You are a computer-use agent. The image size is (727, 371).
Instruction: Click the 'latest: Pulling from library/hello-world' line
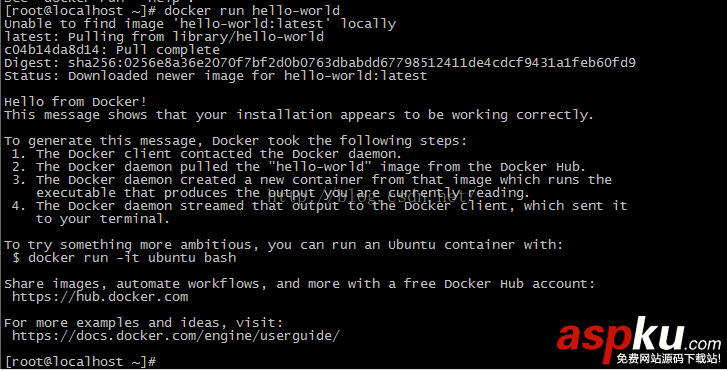(x=164, y=37)
